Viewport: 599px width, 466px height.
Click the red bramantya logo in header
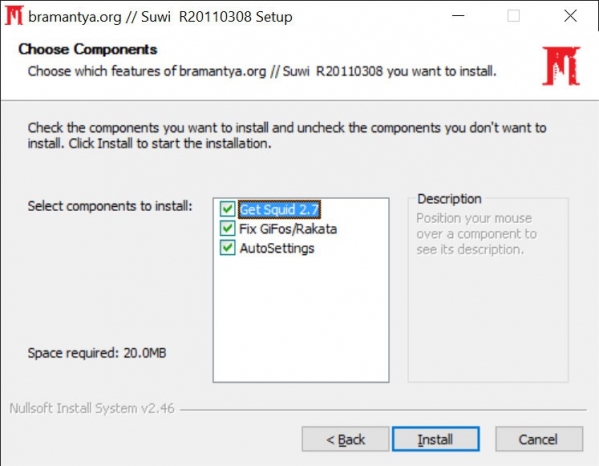click(561, 66)
